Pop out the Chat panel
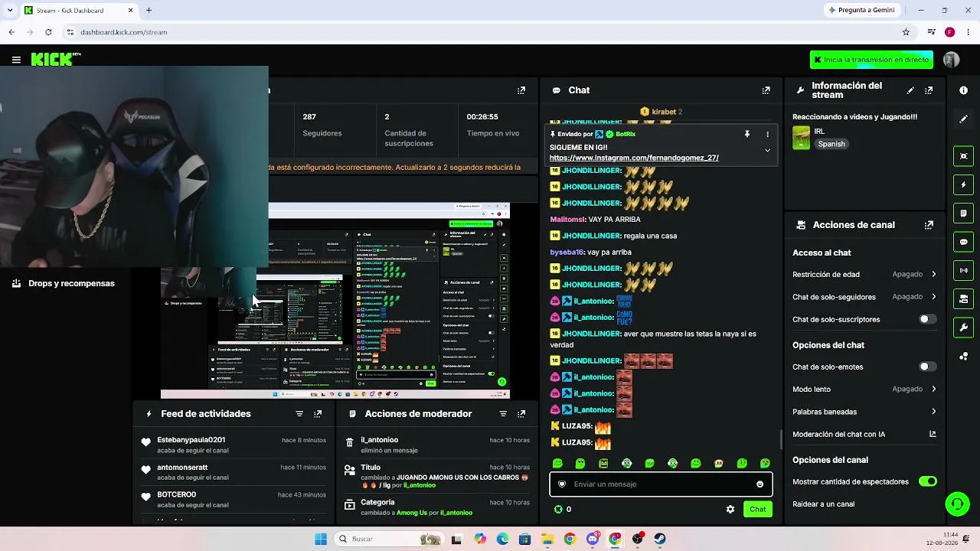 (766, 90)
